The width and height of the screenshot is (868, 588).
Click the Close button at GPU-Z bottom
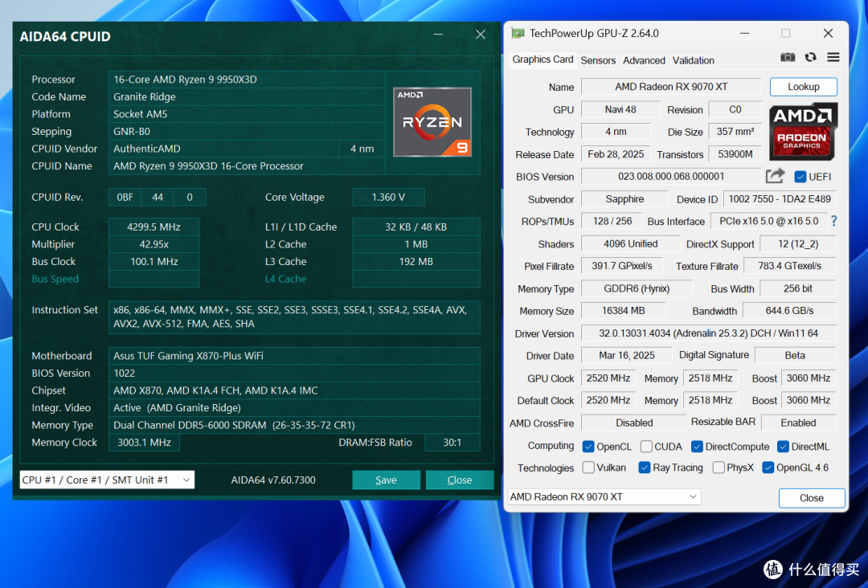(812, 498)
